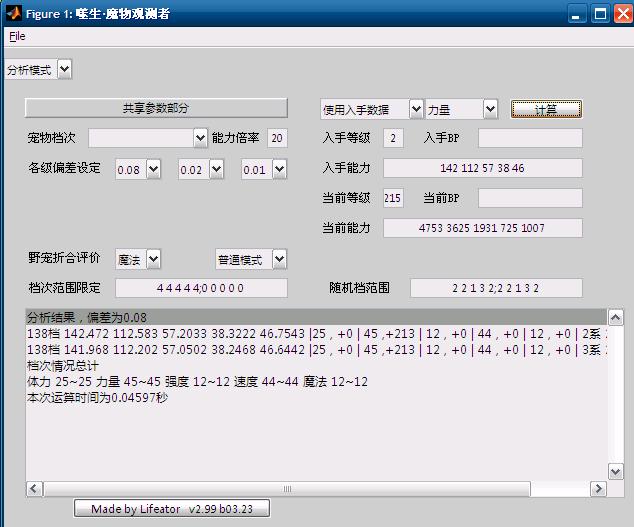
Task: Click the 当前能力 input field
Action: coord(482,228)
